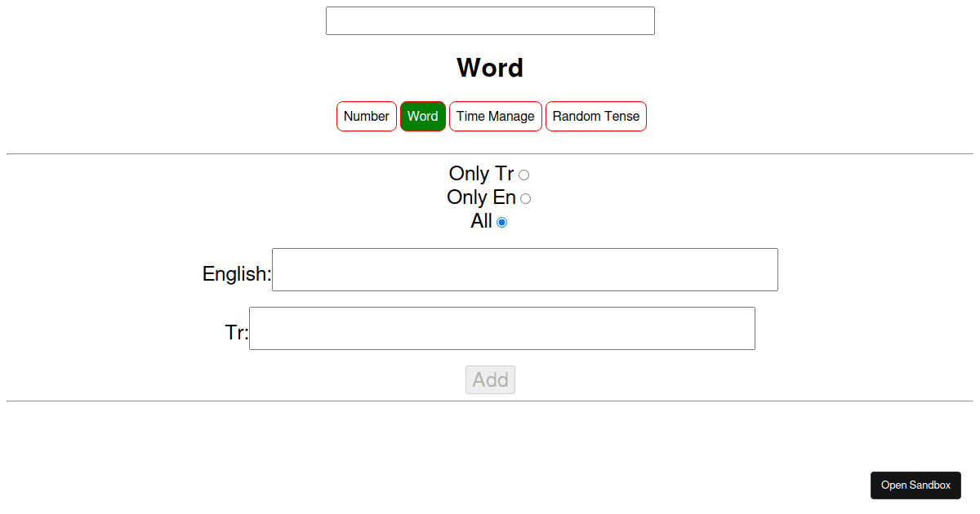The width and height of the screenshot is (980, 514).
Task: Click the top search box
Action: coord(490,20)
